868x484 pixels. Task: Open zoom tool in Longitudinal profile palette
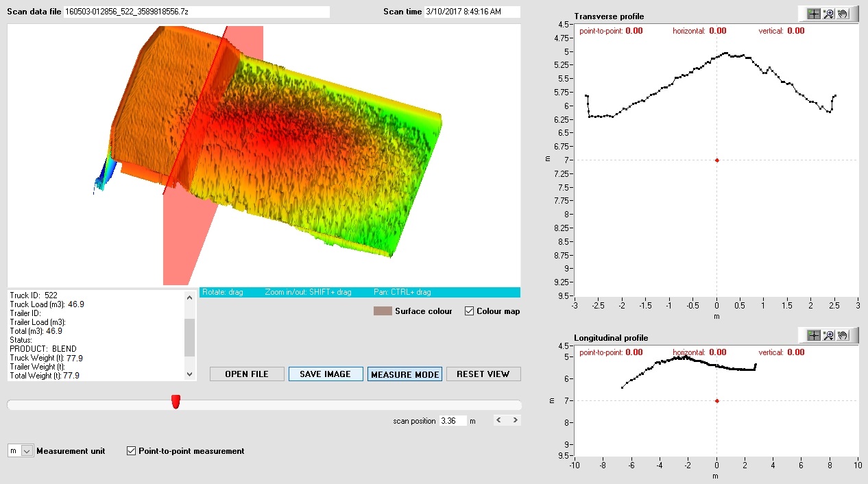(828, 335)
